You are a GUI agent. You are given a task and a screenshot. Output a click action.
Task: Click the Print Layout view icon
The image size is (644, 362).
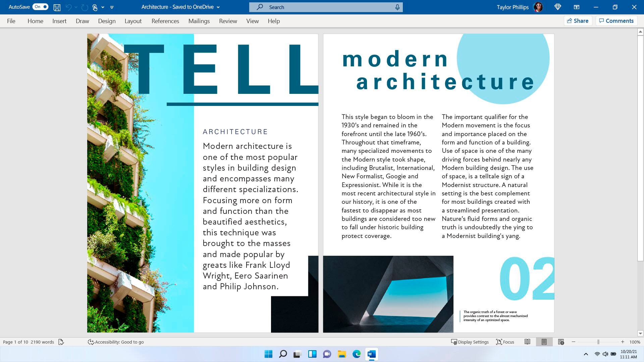pos(544,342)
